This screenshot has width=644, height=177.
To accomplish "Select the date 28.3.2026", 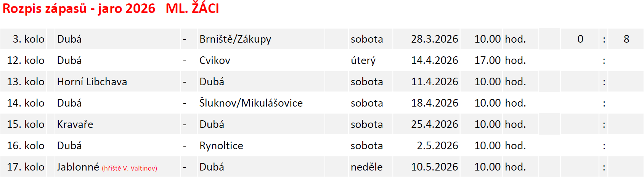I will coord(434,39).
